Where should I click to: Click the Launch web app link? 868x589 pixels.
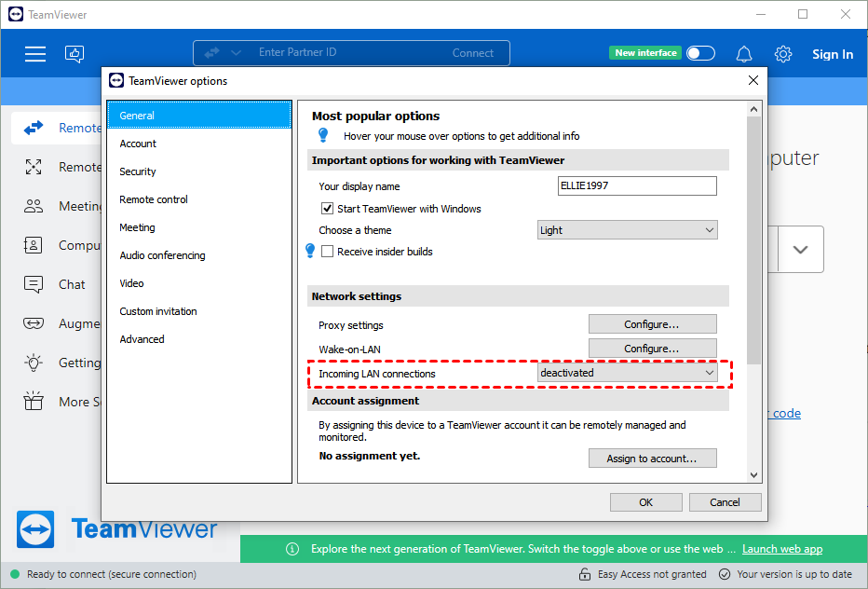[781, 549]
